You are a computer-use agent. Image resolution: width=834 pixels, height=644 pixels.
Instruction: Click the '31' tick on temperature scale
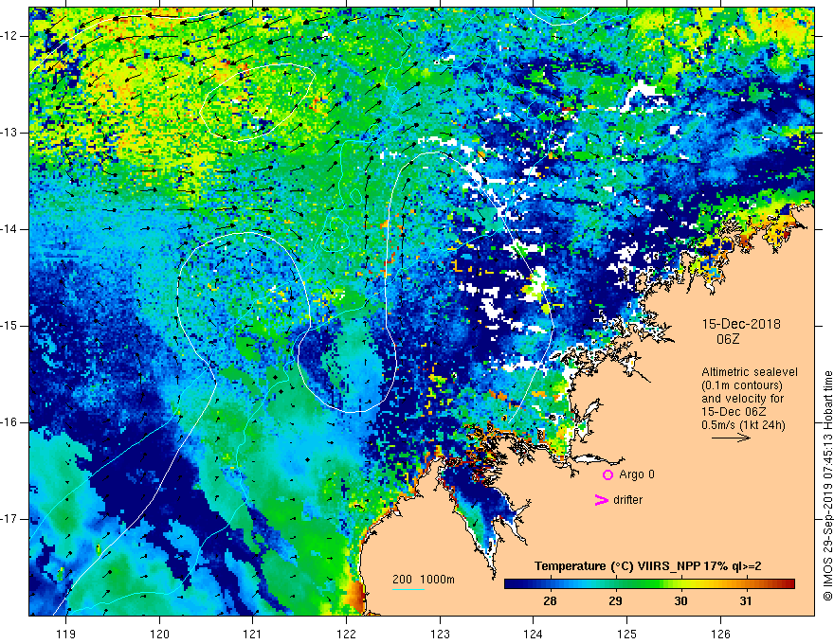pyautogui.click(x=746, y=601)
